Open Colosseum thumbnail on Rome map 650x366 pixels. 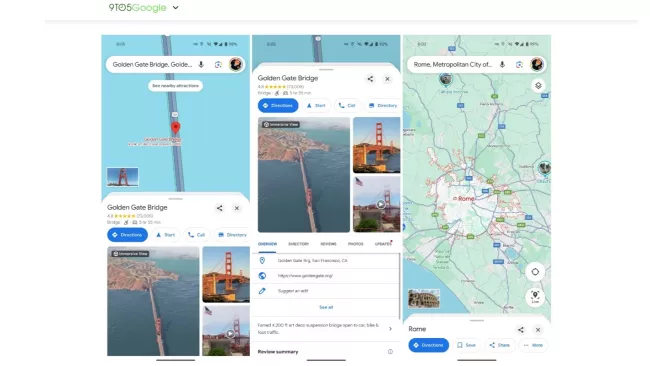[424, 298]
